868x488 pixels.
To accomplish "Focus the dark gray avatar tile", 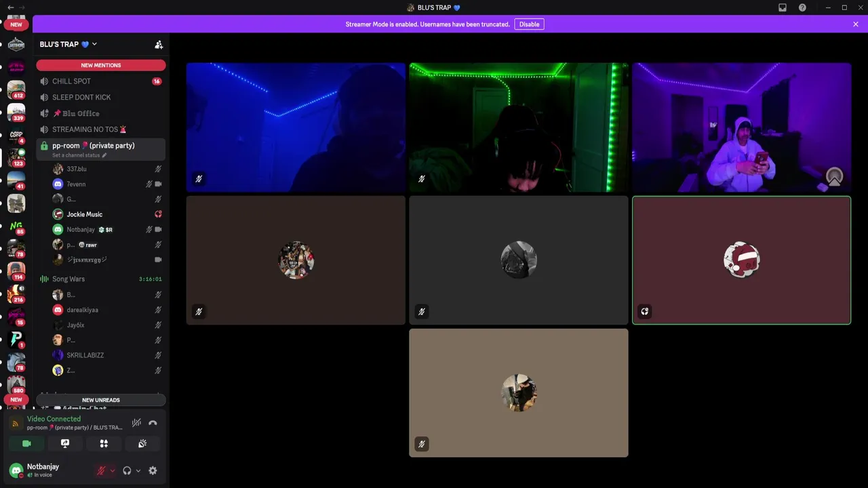I will pyautogui.click(x=519, y=260).
